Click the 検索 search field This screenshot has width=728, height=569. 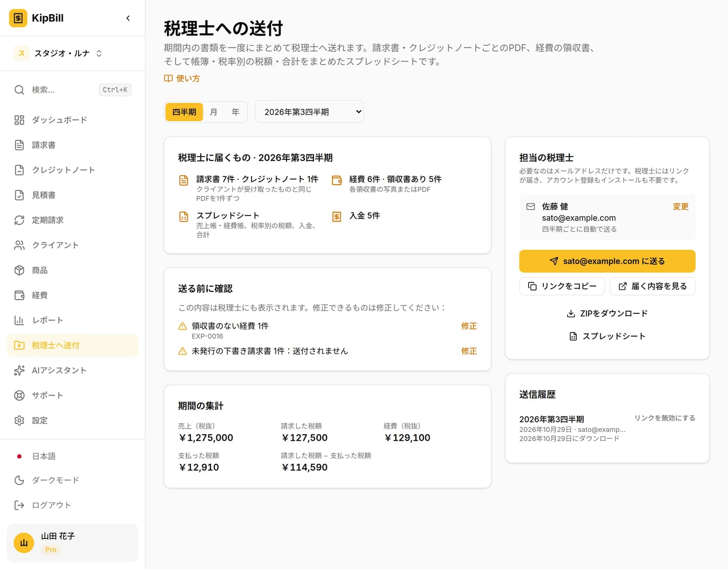pyautogui.click(x=73, y=90)
